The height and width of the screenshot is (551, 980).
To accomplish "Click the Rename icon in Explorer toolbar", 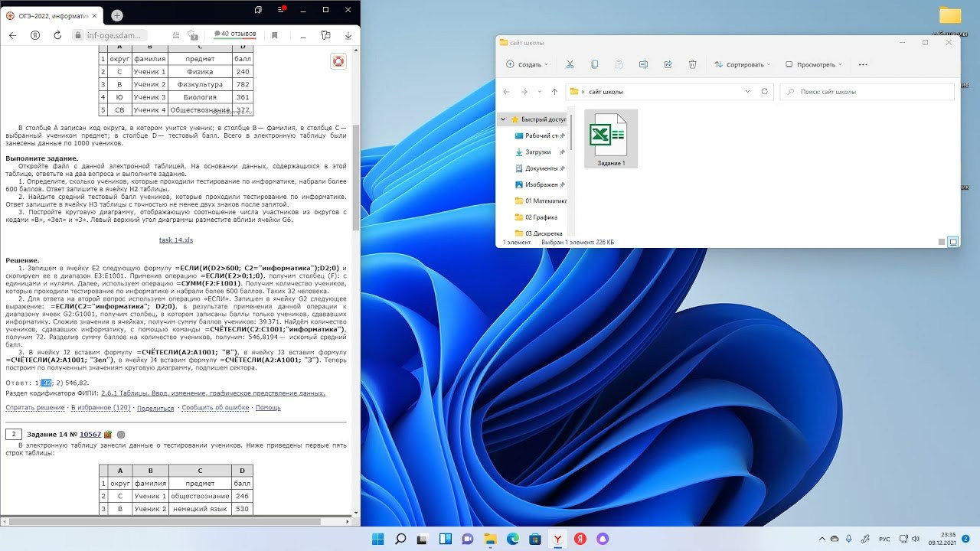I will (643, 65).
